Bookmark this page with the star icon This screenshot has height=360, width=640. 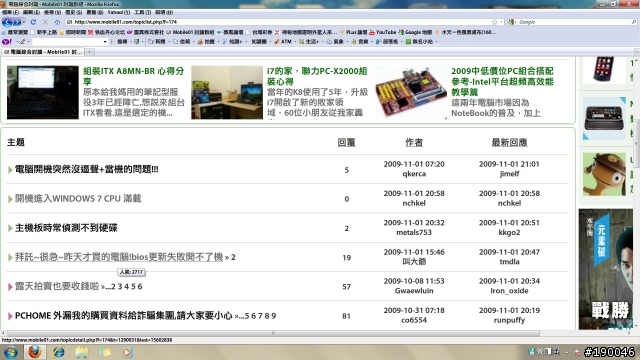(x=494, y=22)
